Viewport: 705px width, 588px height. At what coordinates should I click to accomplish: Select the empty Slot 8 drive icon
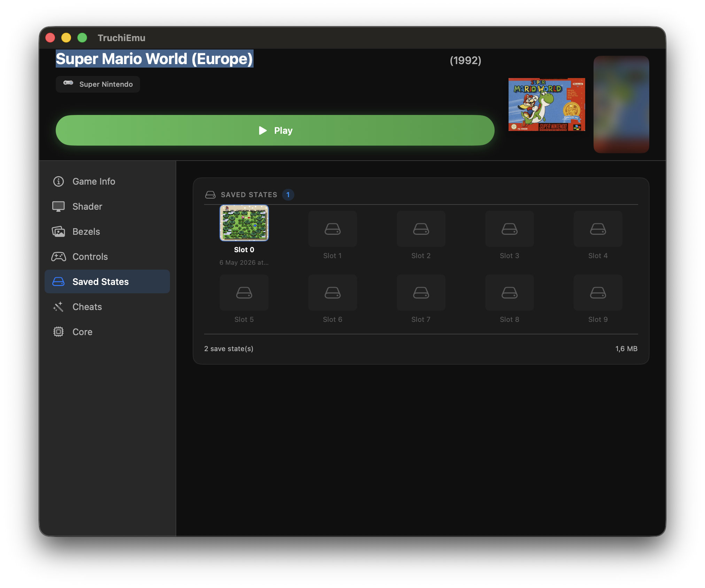510,293
